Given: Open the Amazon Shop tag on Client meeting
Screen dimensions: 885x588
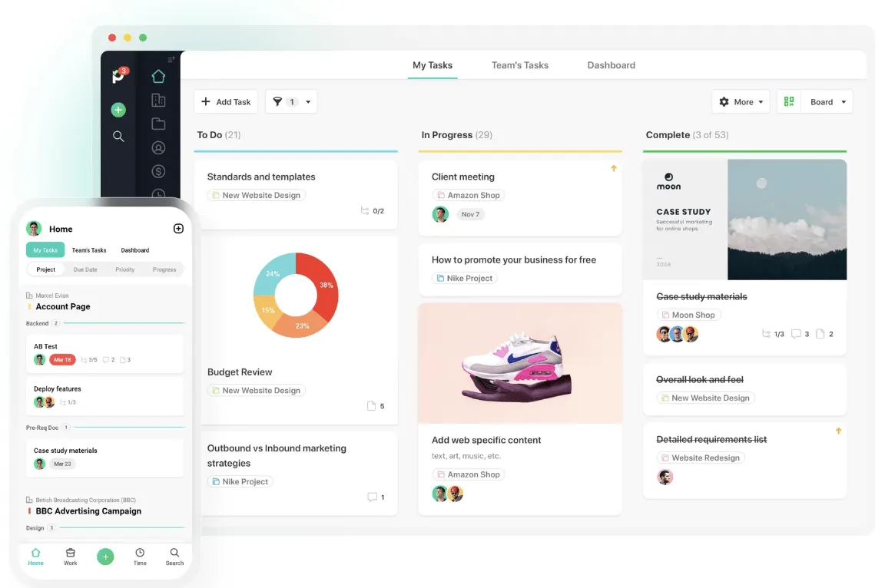Looking at the screenshot, I should tap(469, 195).
